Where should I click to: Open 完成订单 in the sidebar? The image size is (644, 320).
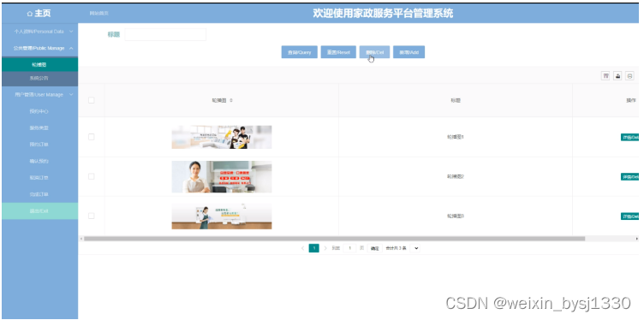click(40, 194)
